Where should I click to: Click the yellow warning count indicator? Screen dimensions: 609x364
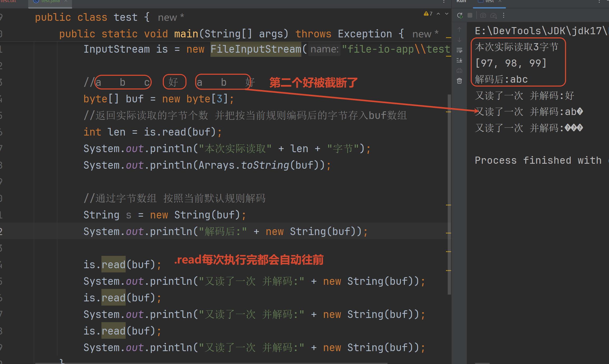coord(428,14)
